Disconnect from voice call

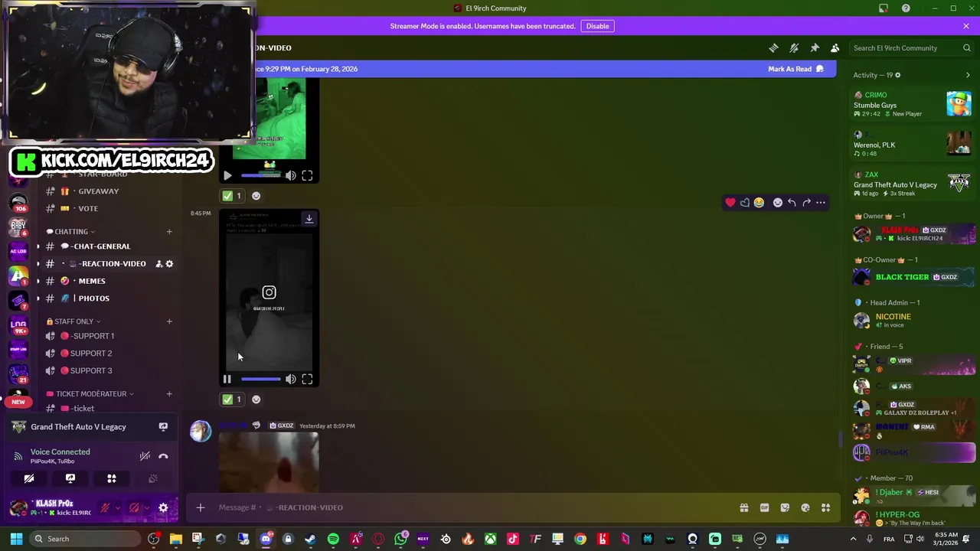[x=163, y=456]
